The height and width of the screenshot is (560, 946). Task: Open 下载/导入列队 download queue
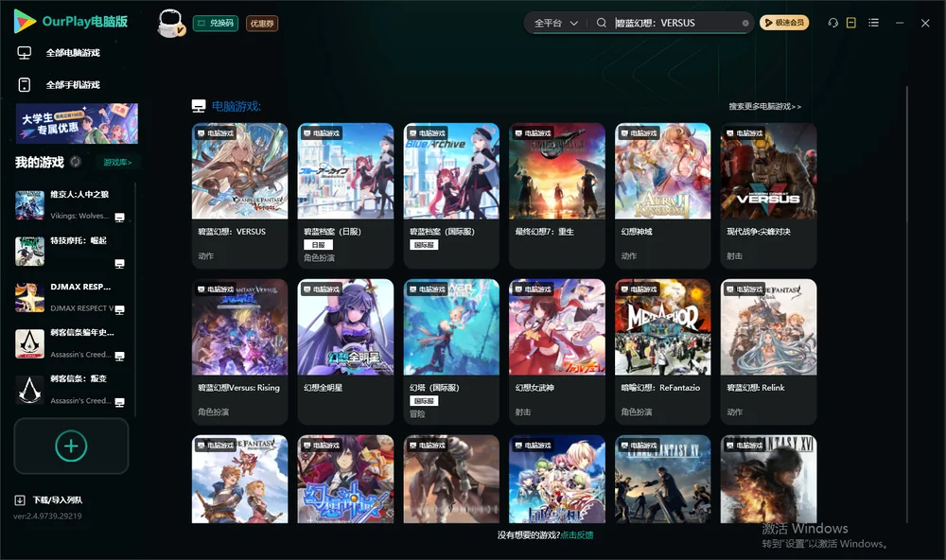tap(48, 500)
